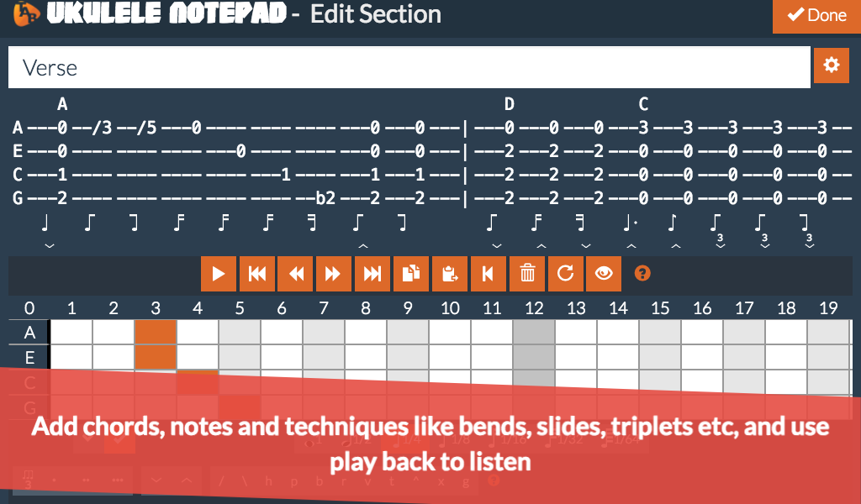Paste notes from the clipboard

pyautogui.click(x=450, y=274)
